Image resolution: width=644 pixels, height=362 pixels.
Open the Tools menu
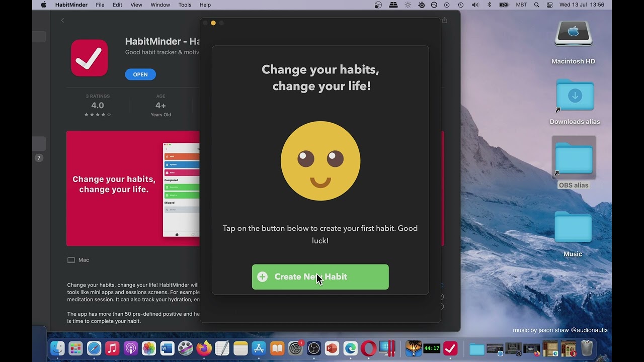[x=185, y=5]
